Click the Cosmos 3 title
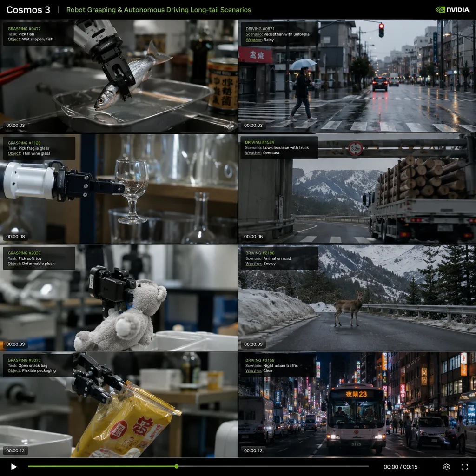This screenshot has width=476, height=476. 28,10
